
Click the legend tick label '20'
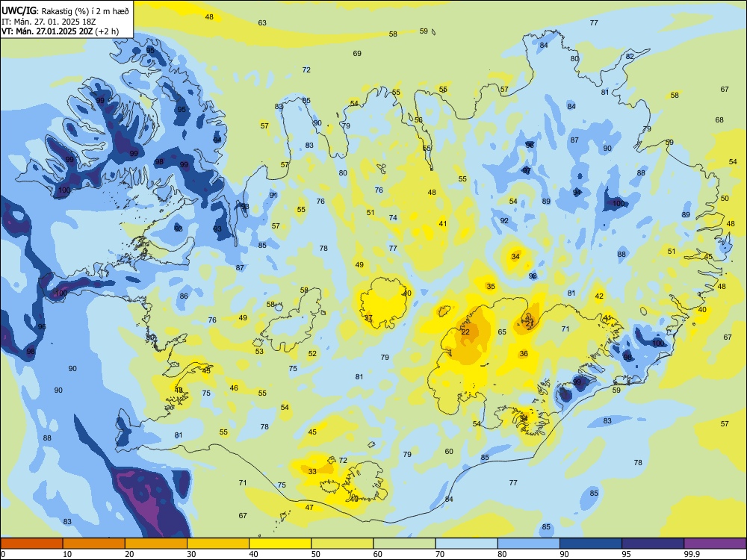pos(129,554)
